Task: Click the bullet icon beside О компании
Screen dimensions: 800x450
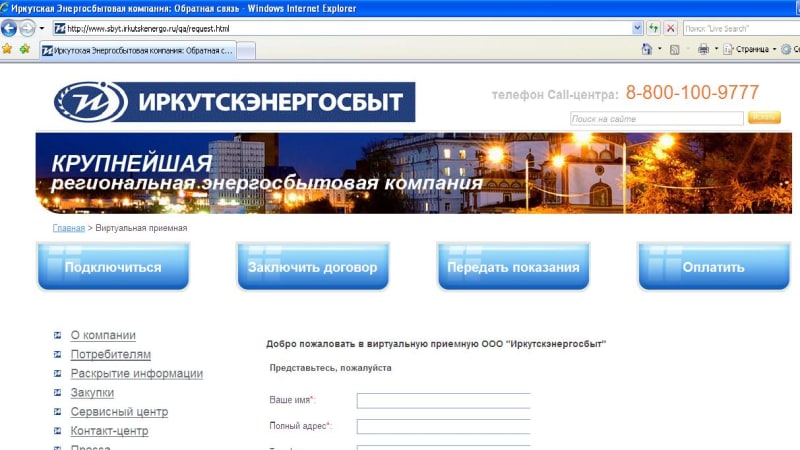Action: coord(57,335)
